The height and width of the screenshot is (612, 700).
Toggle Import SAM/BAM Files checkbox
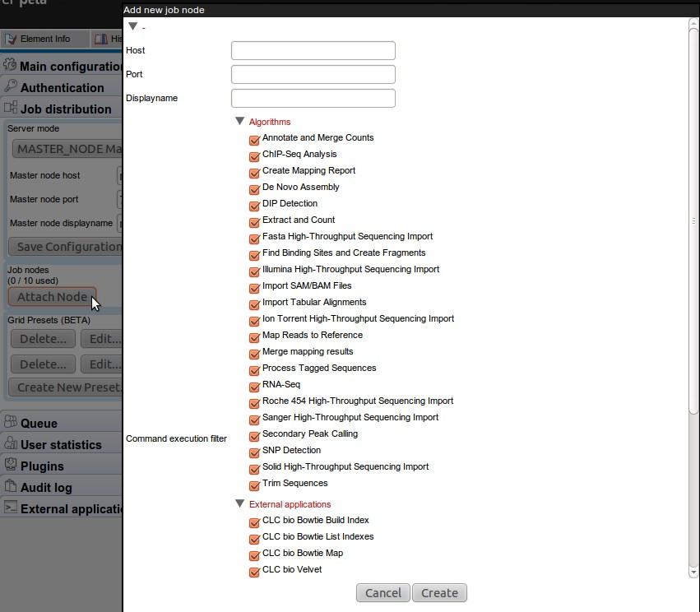(x=254, y=289)
